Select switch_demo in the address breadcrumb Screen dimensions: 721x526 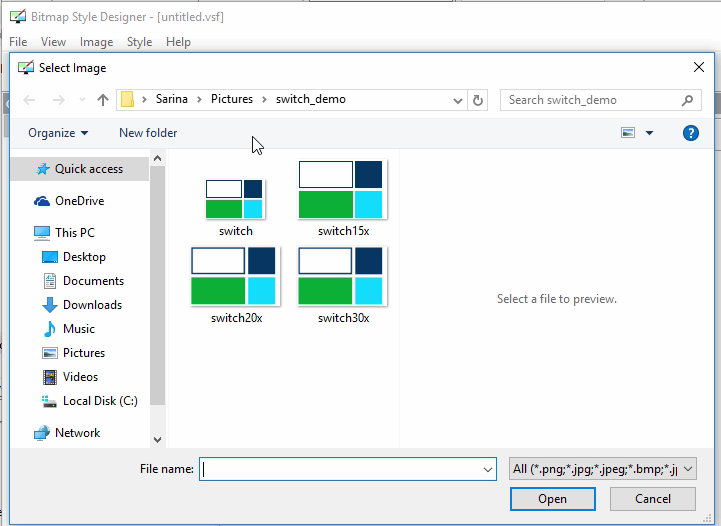tap(311, 99)
